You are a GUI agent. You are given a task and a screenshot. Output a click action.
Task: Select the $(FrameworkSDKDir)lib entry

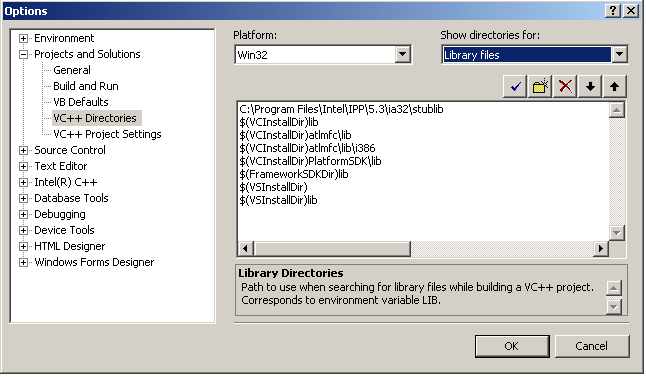[294, 174]
